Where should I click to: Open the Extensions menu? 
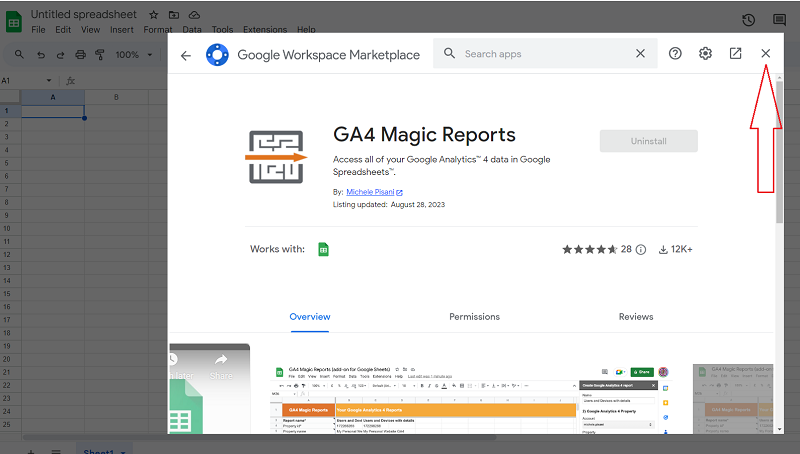pos(265,30)
